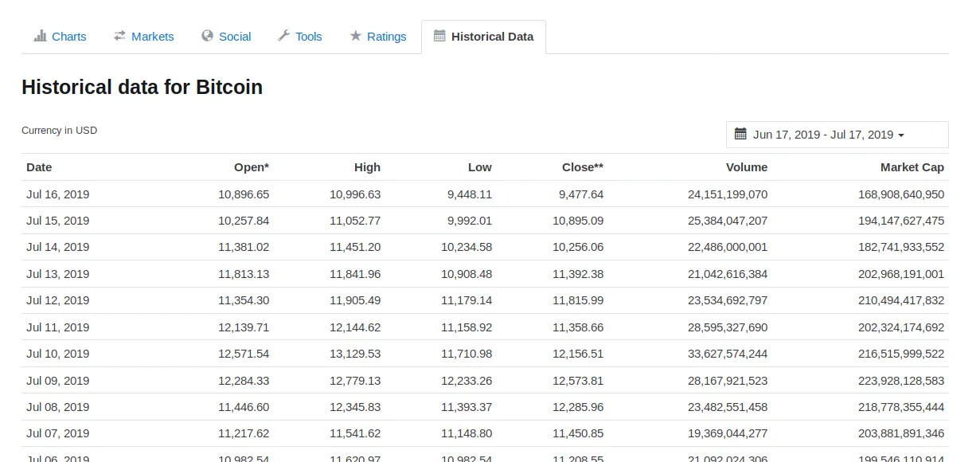Click volume value 24,151,199,070

[x=728, y=194]
